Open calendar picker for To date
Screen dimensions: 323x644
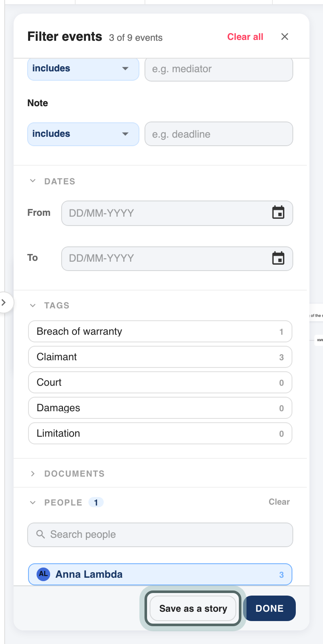(x=278, y=258)
